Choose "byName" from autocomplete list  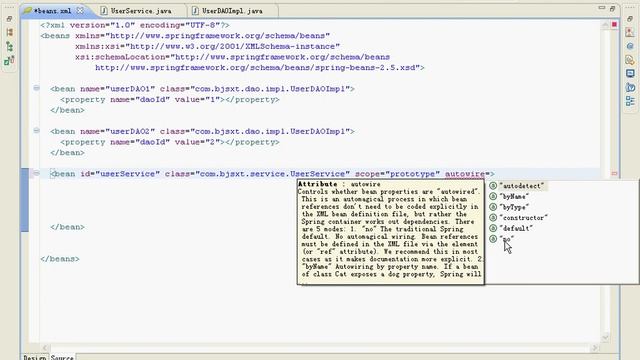tap(514, 196)
